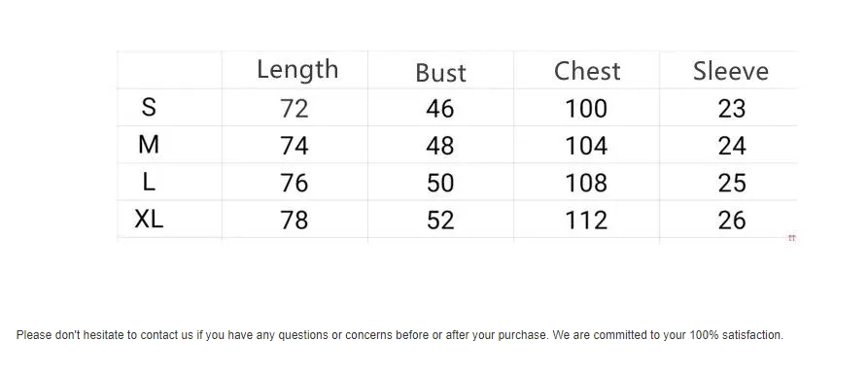Click the M sleeve value 24
868x375 pixels.
(x=732, y=146)
